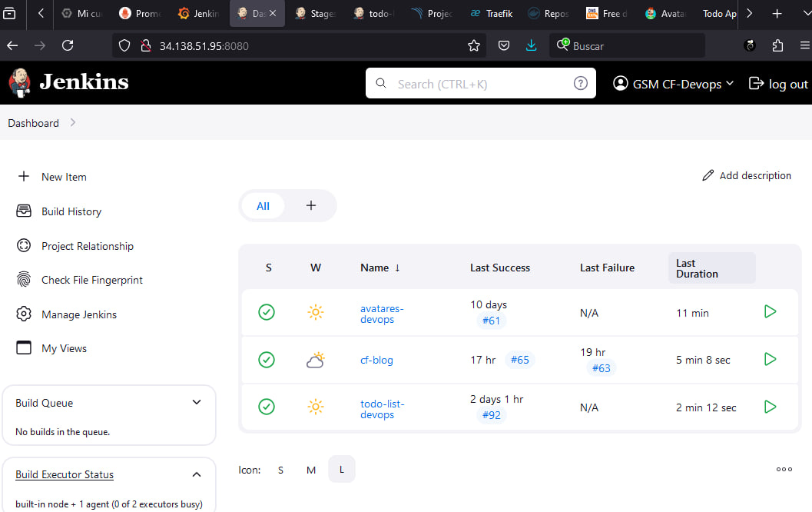
Task: Run a build for avatares-devops
Action: coord(770,311)
